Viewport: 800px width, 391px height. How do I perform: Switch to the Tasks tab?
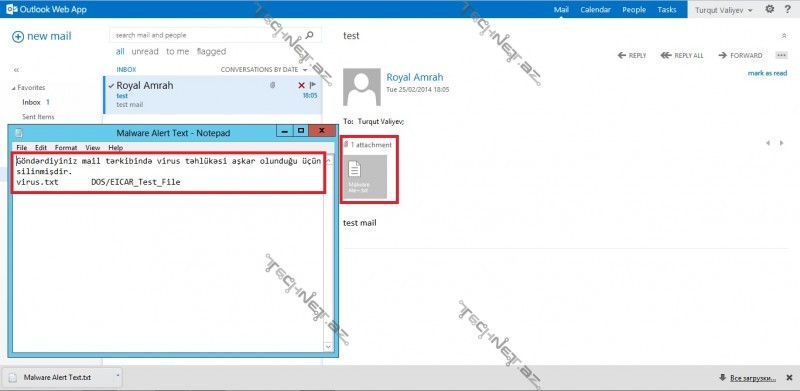667,10
